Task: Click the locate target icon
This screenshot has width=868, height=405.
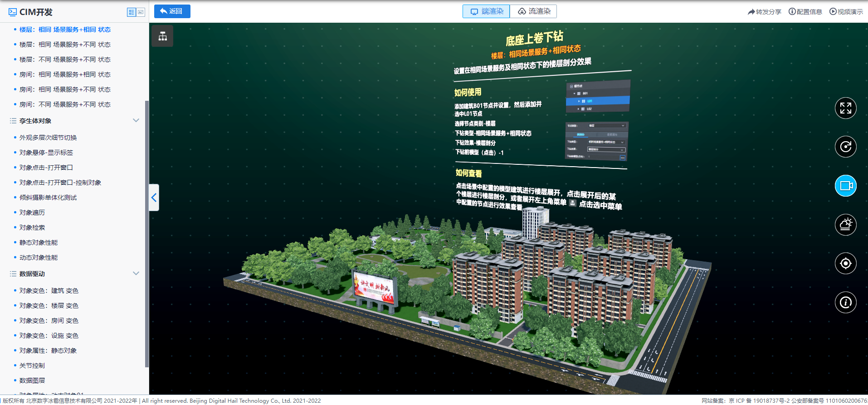Action: coord(845,263)
